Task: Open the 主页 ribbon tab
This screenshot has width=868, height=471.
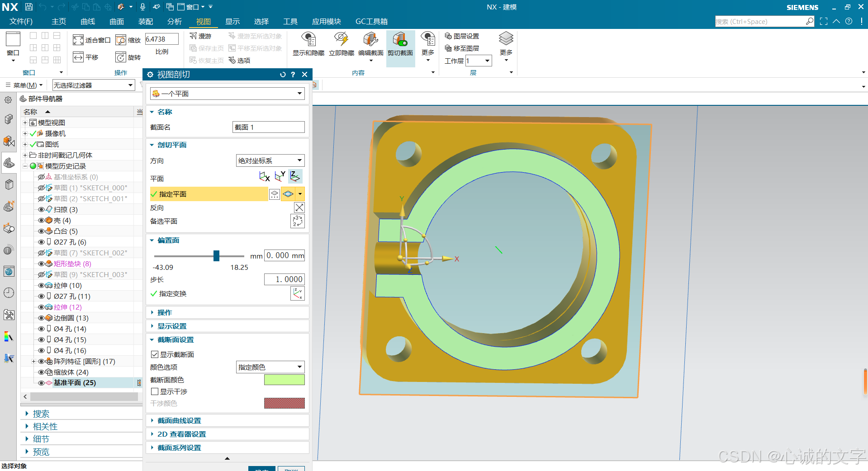Action: (x=59, y=21)
